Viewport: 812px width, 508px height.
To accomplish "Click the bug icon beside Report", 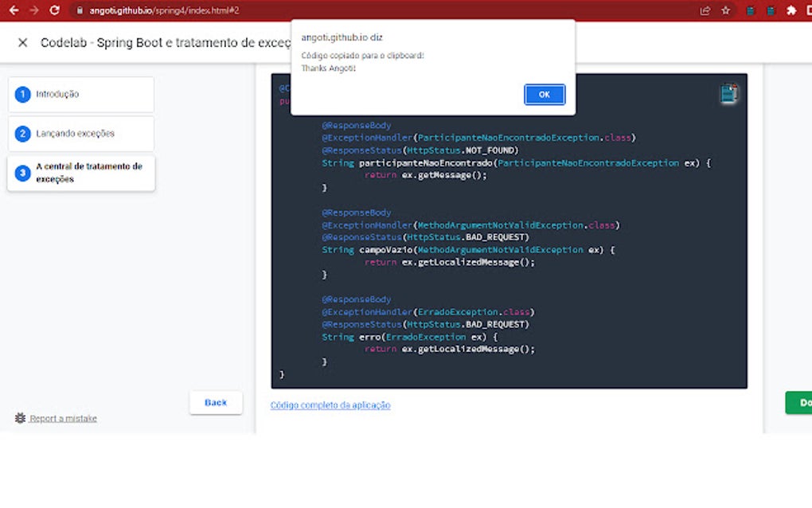I will point(20,418).
